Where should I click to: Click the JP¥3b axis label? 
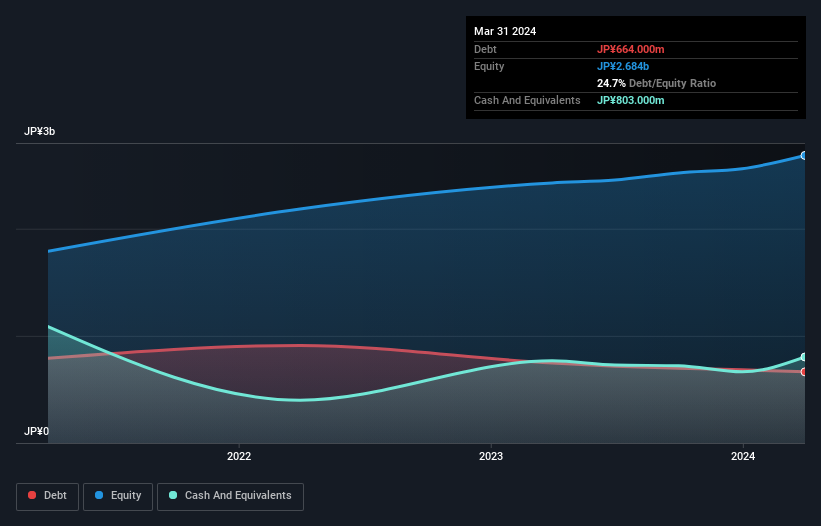tap(39, 131)
